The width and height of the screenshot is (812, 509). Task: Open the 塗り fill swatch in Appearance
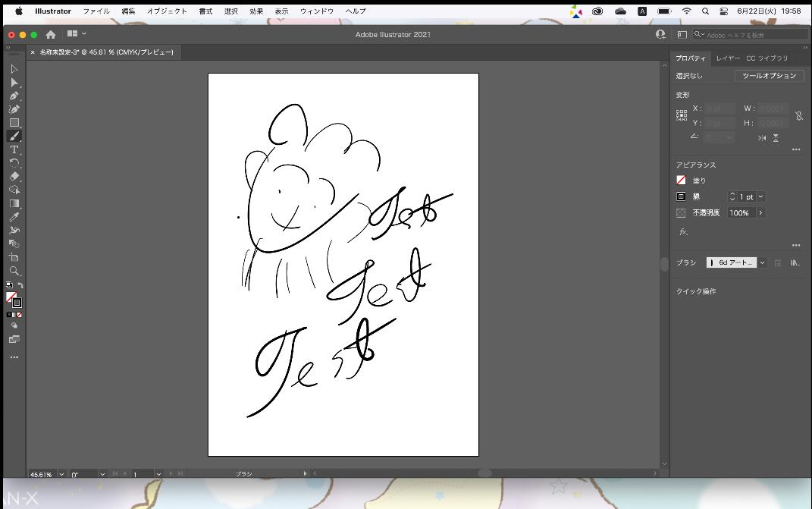tap(681, 180)
